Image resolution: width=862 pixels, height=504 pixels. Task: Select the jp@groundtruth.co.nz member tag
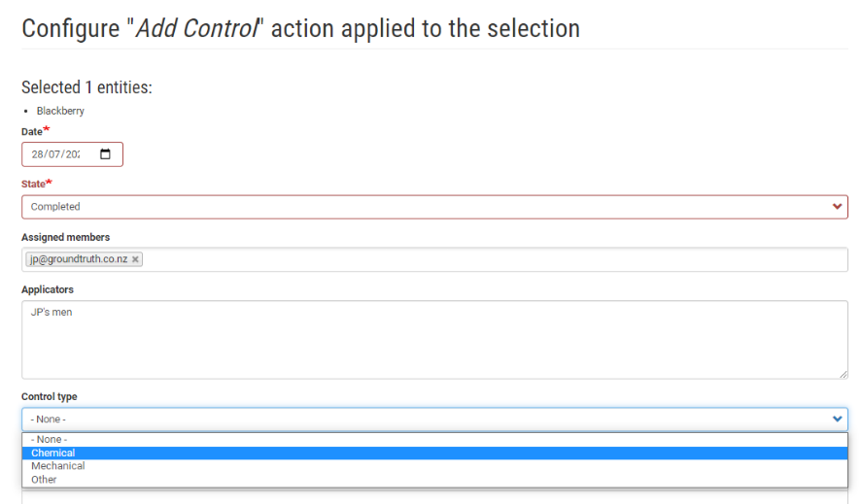pos(79,259)
